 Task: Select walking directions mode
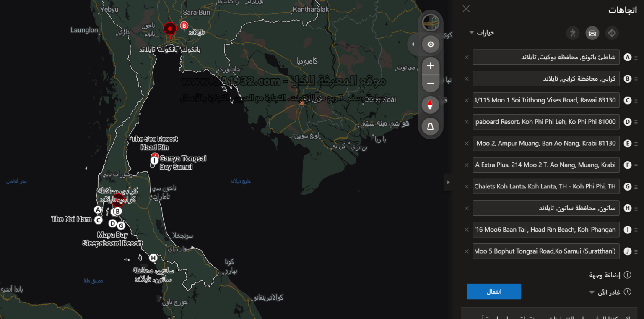point(572,33)
